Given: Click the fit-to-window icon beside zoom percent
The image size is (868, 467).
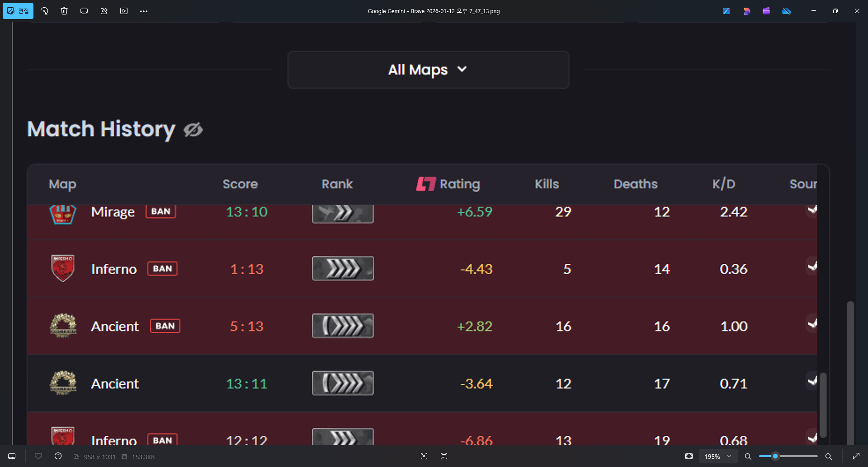Looking at the screenshot, I should point(689,456).
